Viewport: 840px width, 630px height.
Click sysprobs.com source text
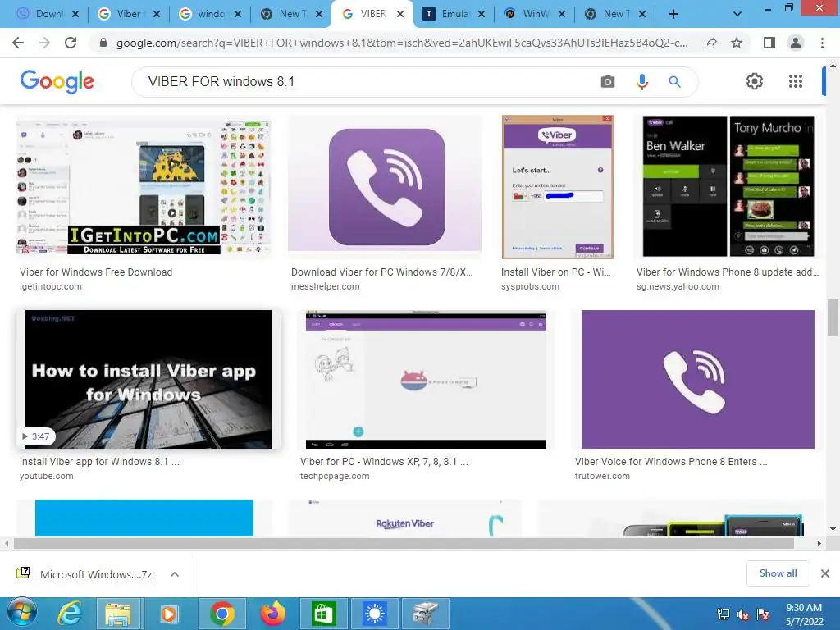pos(531,286)
